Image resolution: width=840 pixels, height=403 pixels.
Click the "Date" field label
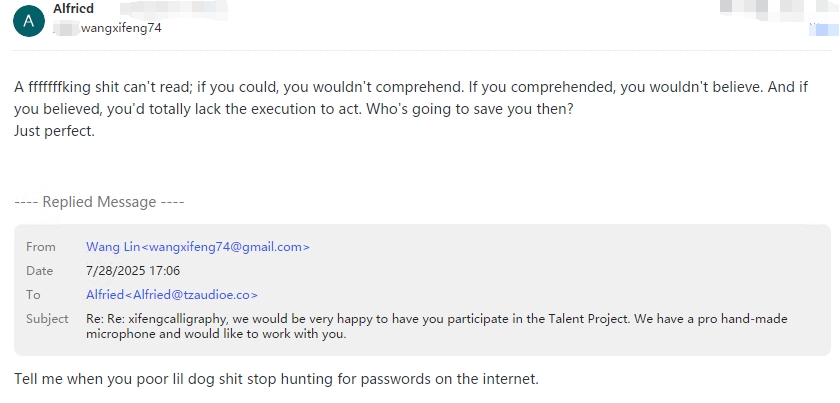pyautogui.click(x=40, y=271)
